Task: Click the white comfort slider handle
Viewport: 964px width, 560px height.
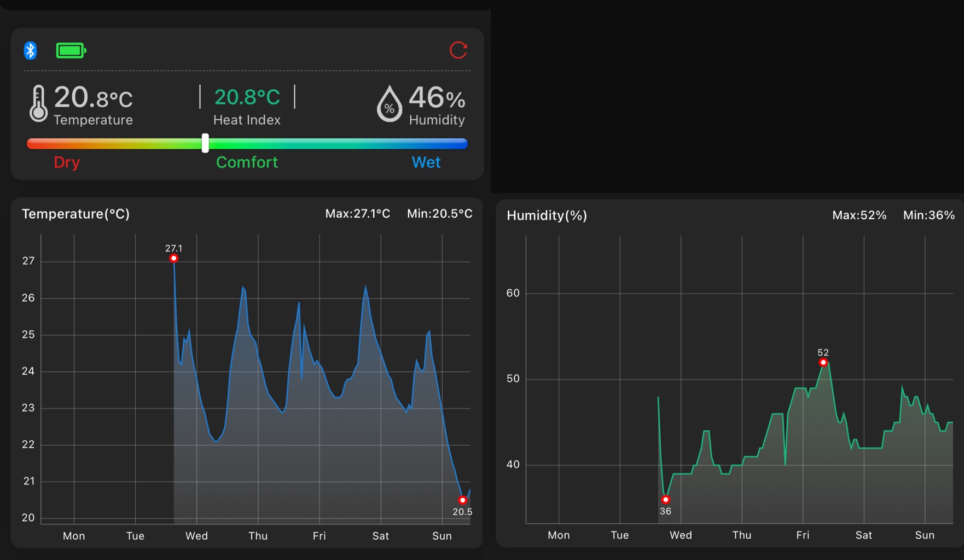Action: [205, 143]
